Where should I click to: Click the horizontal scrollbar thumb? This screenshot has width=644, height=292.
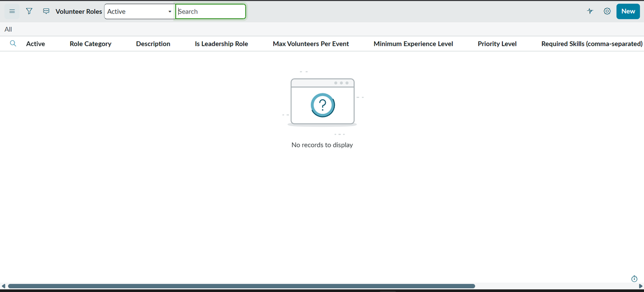241,286
